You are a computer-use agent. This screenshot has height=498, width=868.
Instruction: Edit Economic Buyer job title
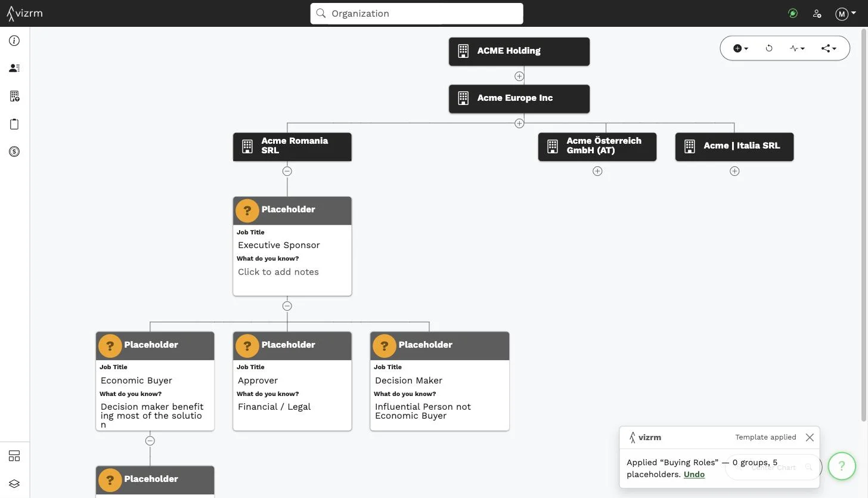coord(137,381)
